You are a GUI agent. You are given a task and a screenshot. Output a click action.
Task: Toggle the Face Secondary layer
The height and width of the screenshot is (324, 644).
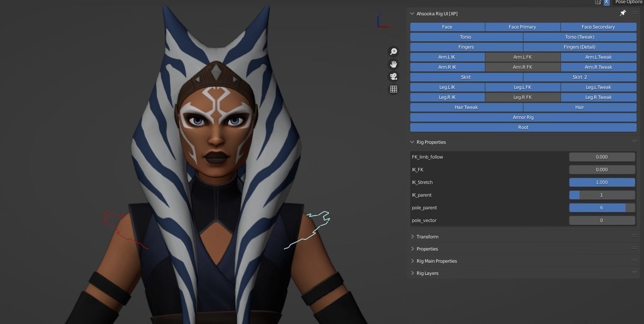pos(599,27)
